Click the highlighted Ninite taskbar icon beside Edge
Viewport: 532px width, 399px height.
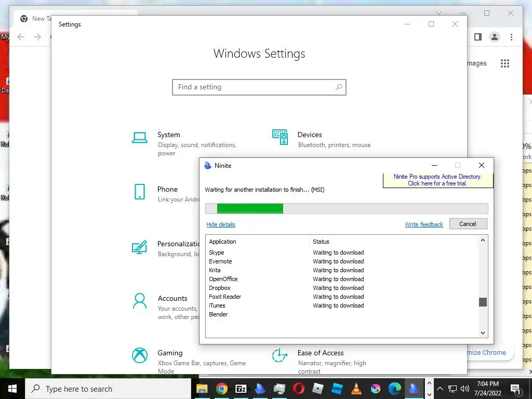click(x=414, y=389)
